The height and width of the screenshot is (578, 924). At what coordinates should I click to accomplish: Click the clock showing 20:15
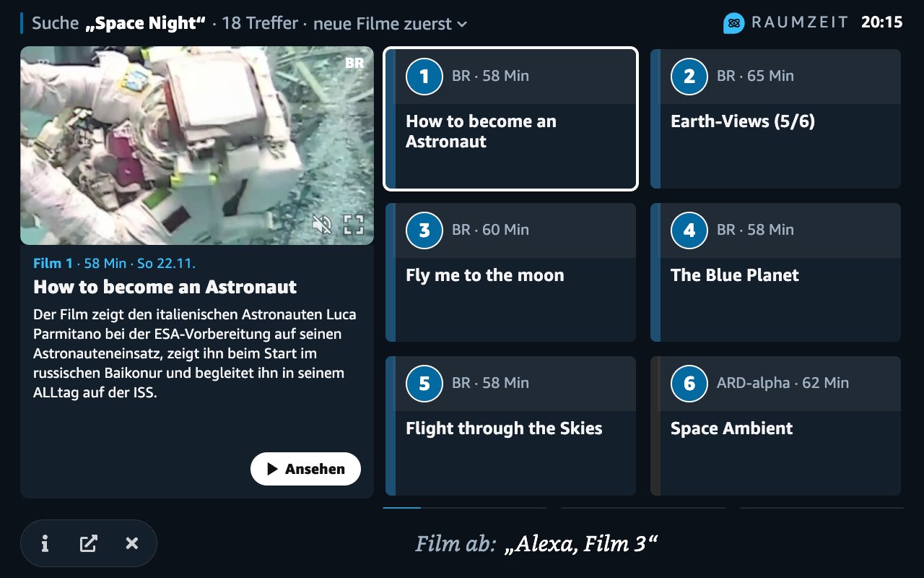pyautogui.click(x=881, y=22)
